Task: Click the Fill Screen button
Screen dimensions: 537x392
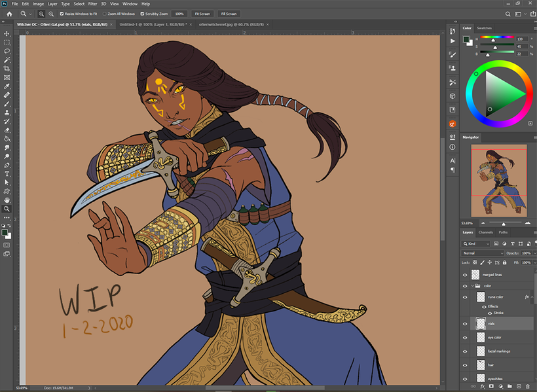Action: tap(229, 14)
